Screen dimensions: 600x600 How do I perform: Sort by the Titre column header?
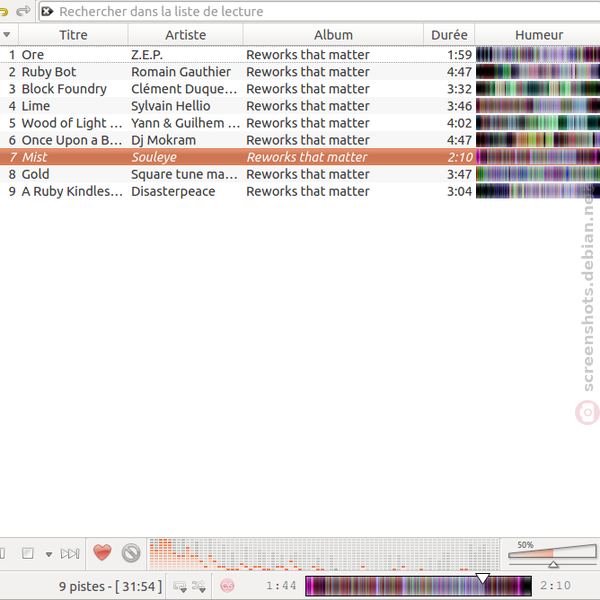[x=73, y=35]
